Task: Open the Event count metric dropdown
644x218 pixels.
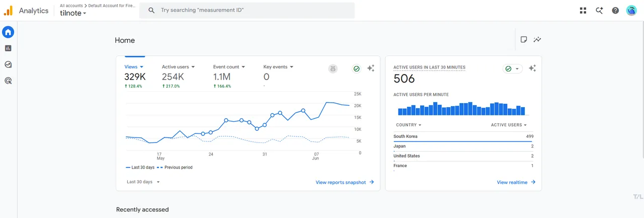Action: pos(229,66)
